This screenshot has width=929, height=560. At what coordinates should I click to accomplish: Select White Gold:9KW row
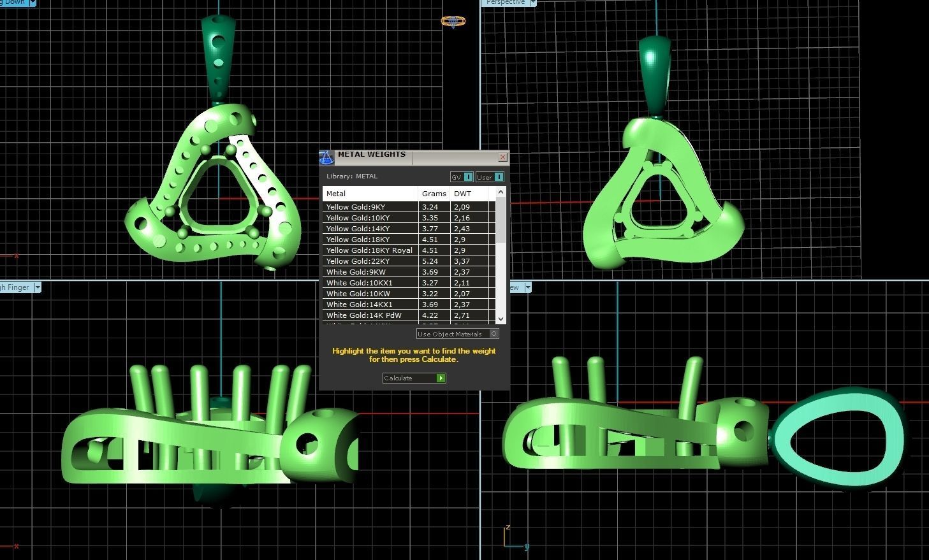pos(409,272)
